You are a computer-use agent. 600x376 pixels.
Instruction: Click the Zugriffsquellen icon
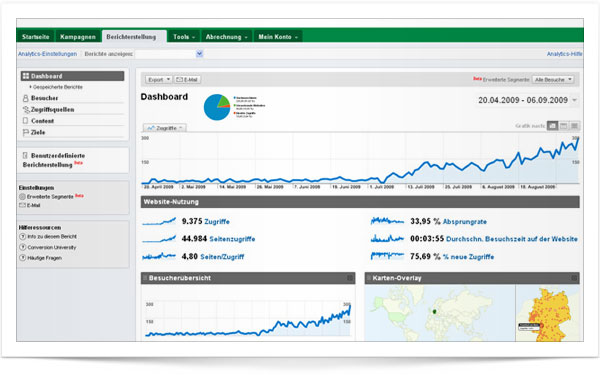26,110
